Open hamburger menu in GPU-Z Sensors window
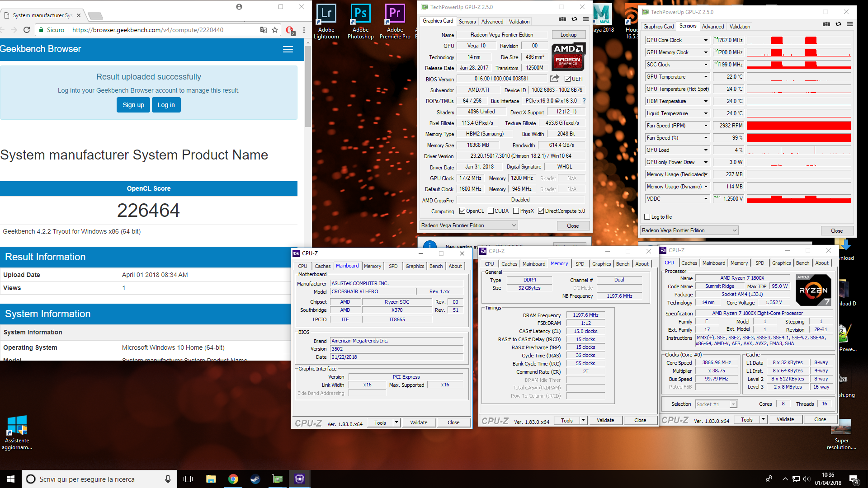This screenshot has height=488, width=868. point(849,24)
